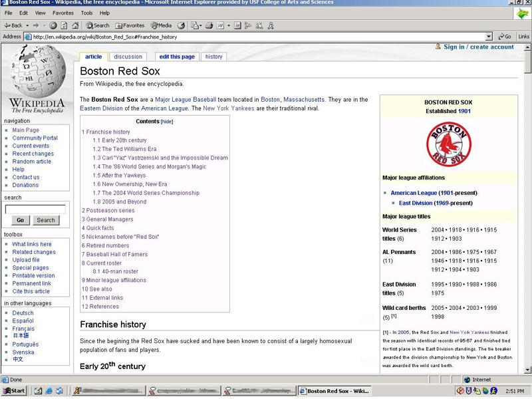Click the Show Desktop quick launch icon
The width and height of the screenshot is (532, 399).
tap(39, 391)
